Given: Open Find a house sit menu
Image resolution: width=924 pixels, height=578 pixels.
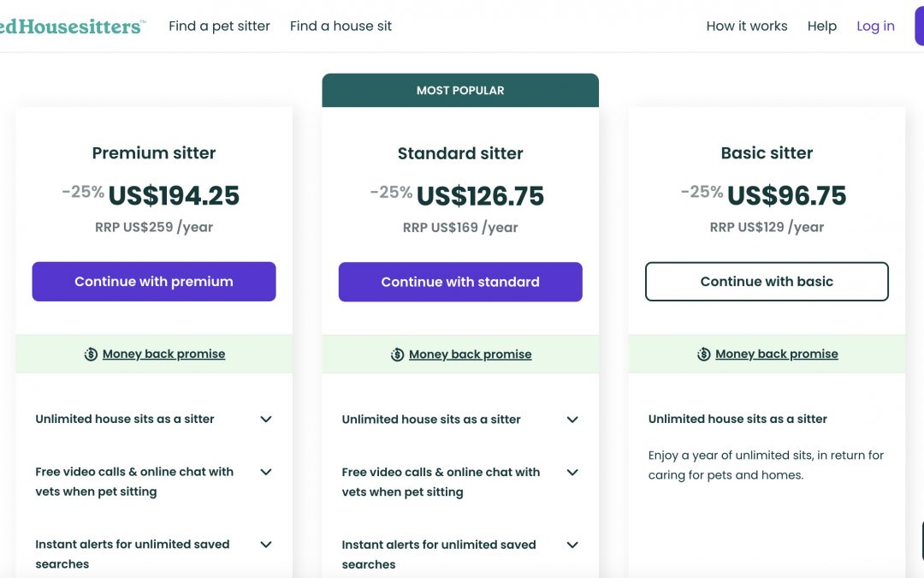Looking at the screenshot, I should tap(341, 26).
